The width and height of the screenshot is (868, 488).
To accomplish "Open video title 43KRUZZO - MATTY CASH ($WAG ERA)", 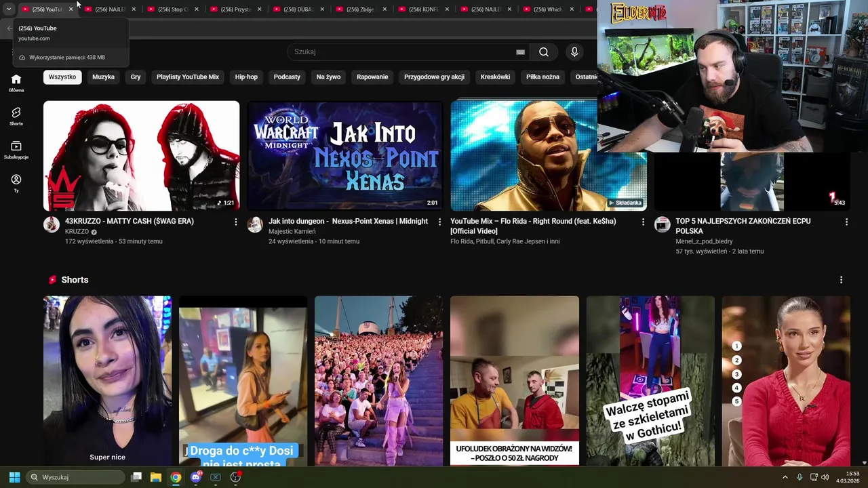I will pos(130,221).
